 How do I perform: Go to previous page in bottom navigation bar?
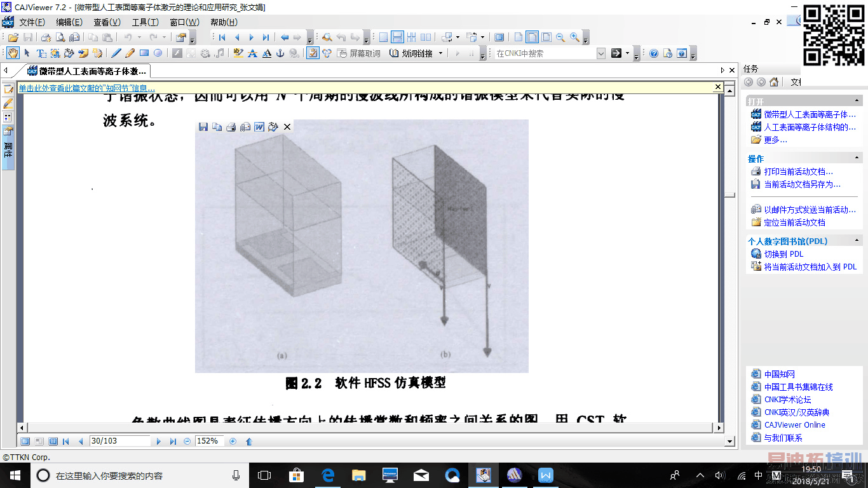click(81, 441)
